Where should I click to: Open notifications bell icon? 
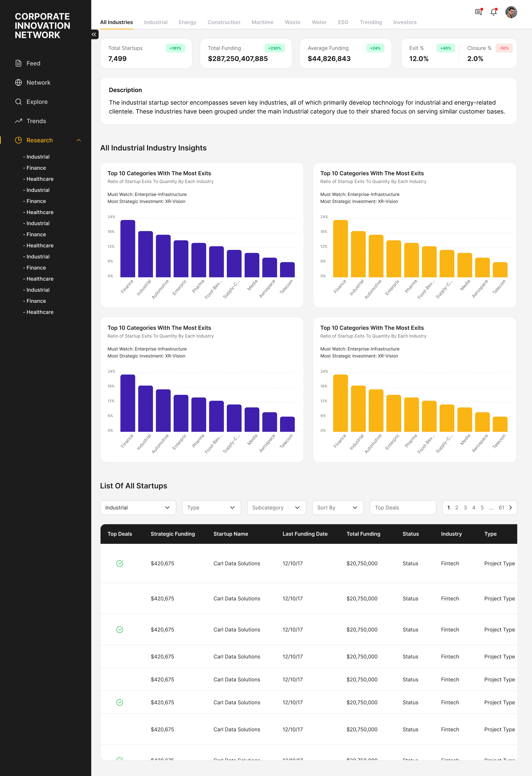[x=493, y=12]
